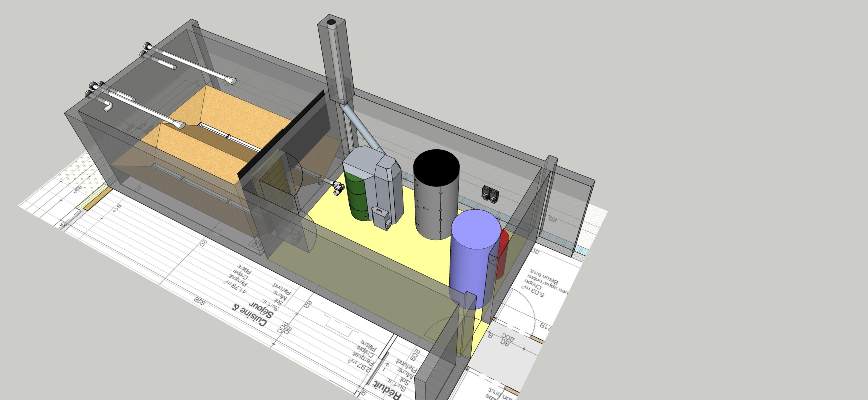Click the '5.03 m²' area text
Image resolution: width=868 pixels, height=400 pixels.
(533, 291)
